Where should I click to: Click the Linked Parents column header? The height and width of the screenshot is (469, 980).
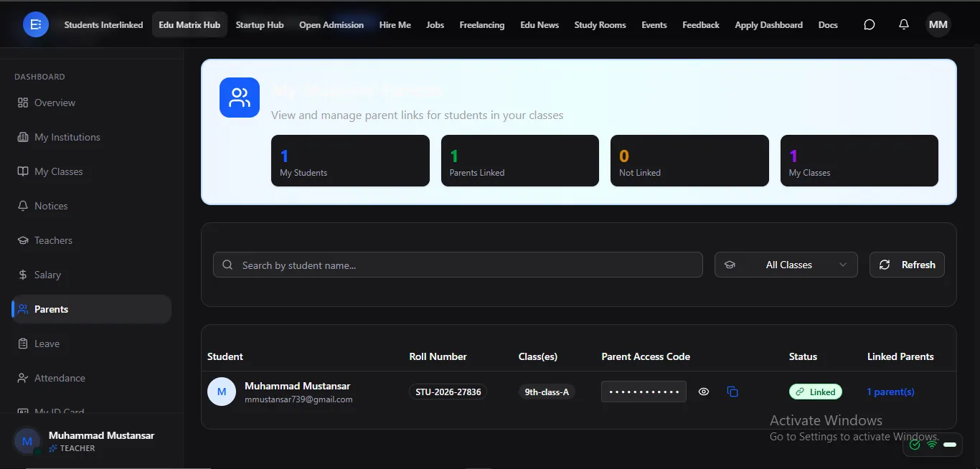tap(900, 356)
